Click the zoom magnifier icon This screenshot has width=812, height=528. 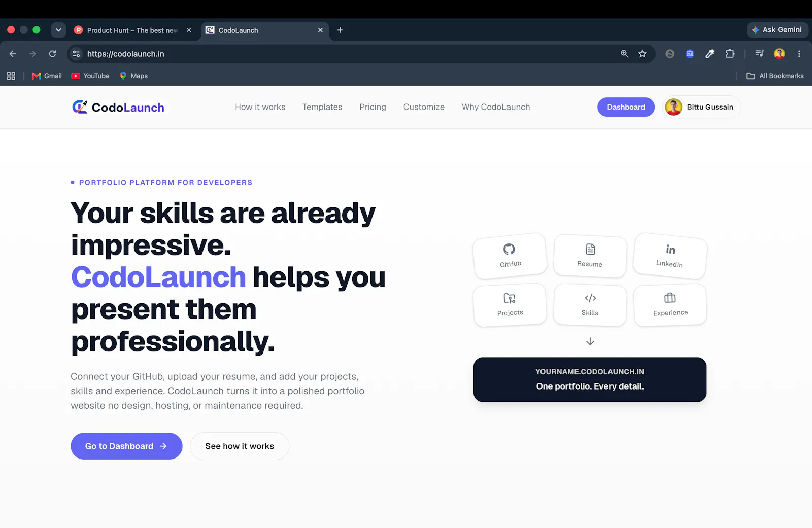pyautogui.click(x=624, y=54)
